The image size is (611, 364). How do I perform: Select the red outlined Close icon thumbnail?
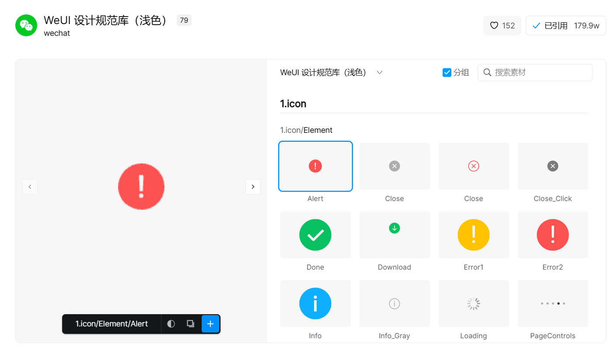point(474,166)
